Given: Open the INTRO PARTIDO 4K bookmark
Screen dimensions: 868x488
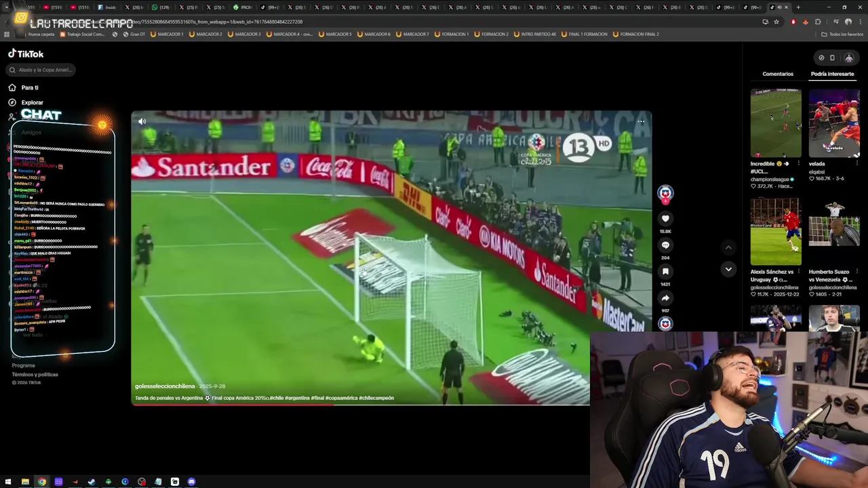Looking at the screenshot, I should click(x=534, y=34).
